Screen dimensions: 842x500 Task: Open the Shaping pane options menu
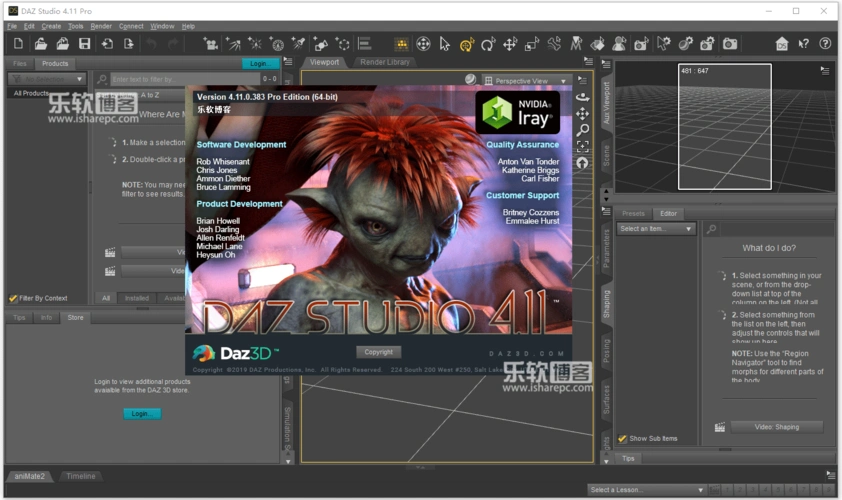(x=606, y=212)
